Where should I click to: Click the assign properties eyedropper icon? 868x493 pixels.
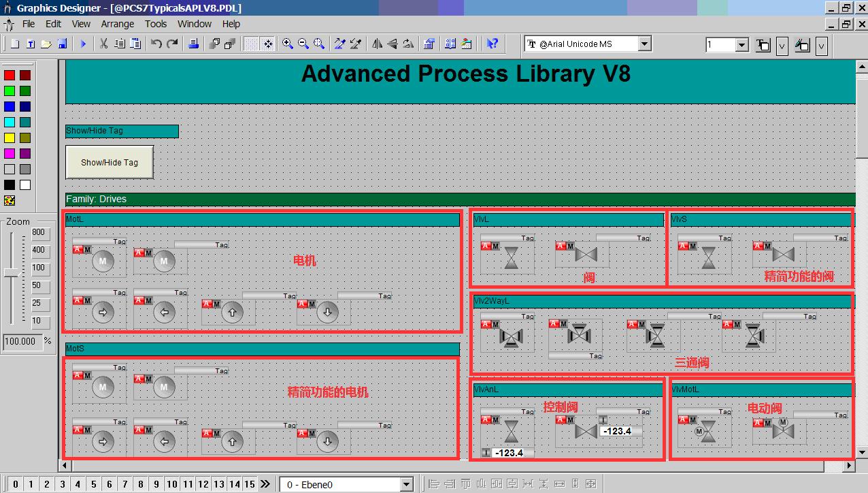click(x=356, y=44)
